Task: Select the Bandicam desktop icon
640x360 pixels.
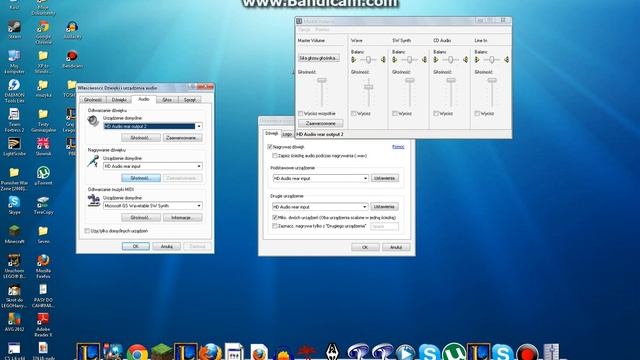Action: pyautogui.click(x=72, y=59)
